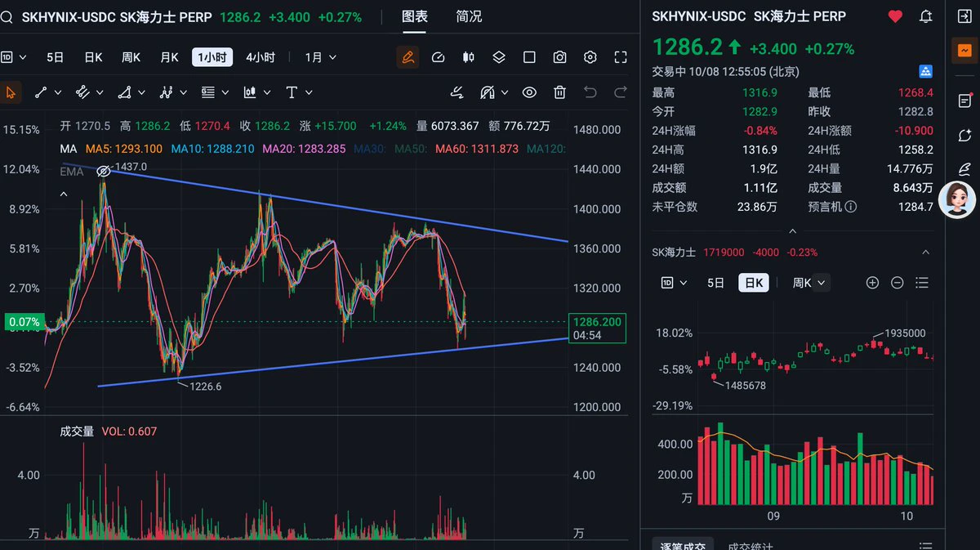Open the notes icon in right sidebar
The width and height of the screenshot is (980, 550).
(964, 101)
